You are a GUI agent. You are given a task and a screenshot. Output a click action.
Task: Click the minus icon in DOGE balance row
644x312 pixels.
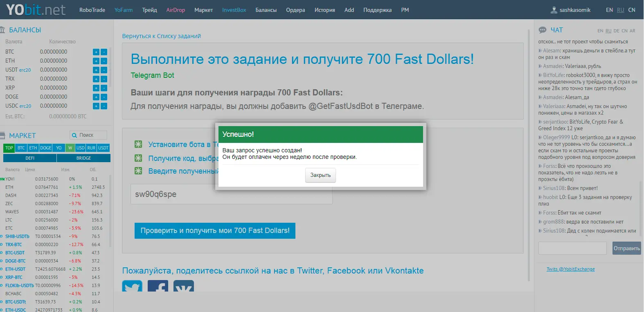(104, 97)
